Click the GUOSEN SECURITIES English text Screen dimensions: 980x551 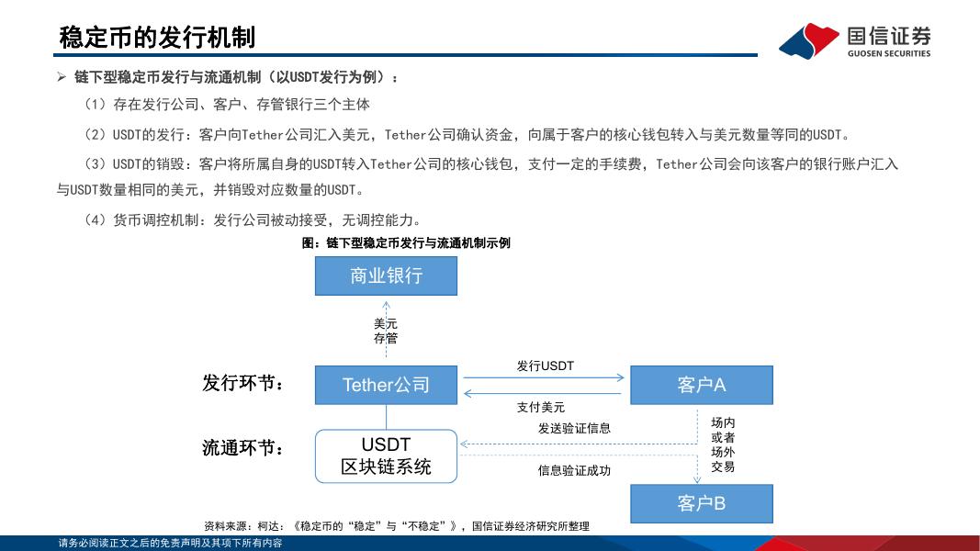point(889,54)
